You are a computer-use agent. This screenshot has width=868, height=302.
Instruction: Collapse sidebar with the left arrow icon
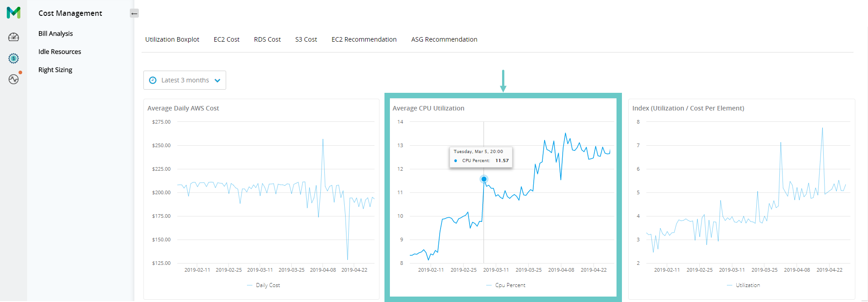pos(134,14)
